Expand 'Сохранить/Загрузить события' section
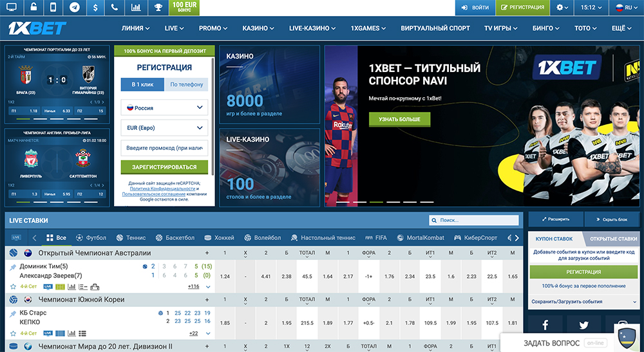This screenshot has width=644, height=352. click(583, 301)
